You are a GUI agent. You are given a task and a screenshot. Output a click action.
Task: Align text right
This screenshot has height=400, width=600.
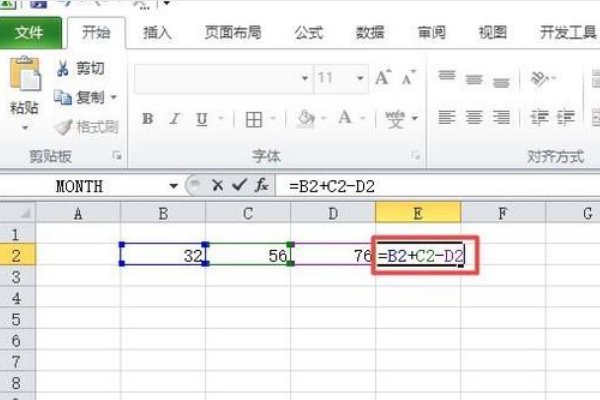point(501,117)
